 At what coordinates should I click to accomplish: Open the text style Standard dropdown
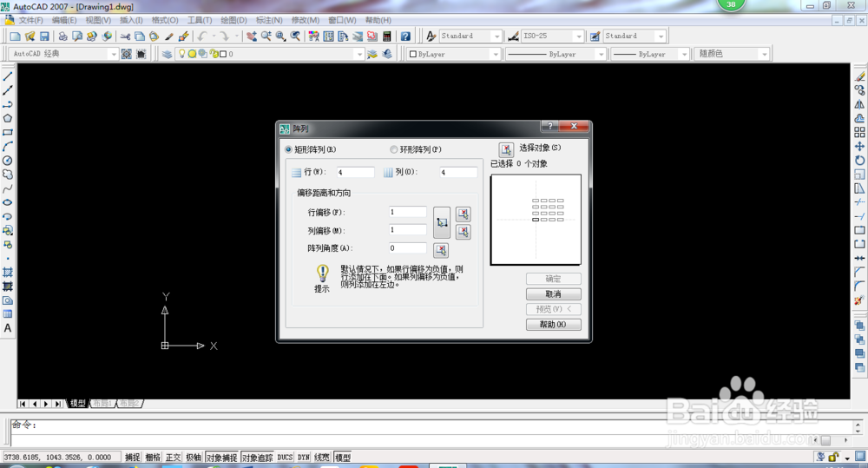[x=496, y=36]
